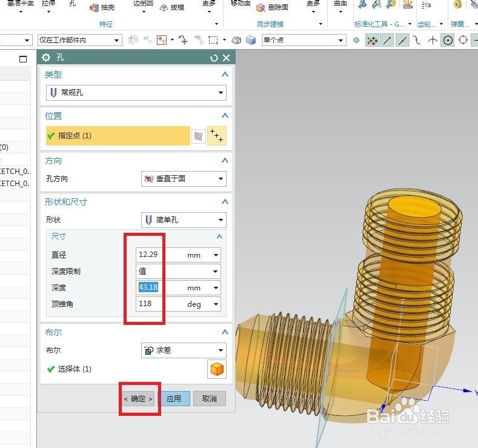Screen dimensions: 478x448
Task: Click the 应用 (Apply) button
Action: click(174, 399)
